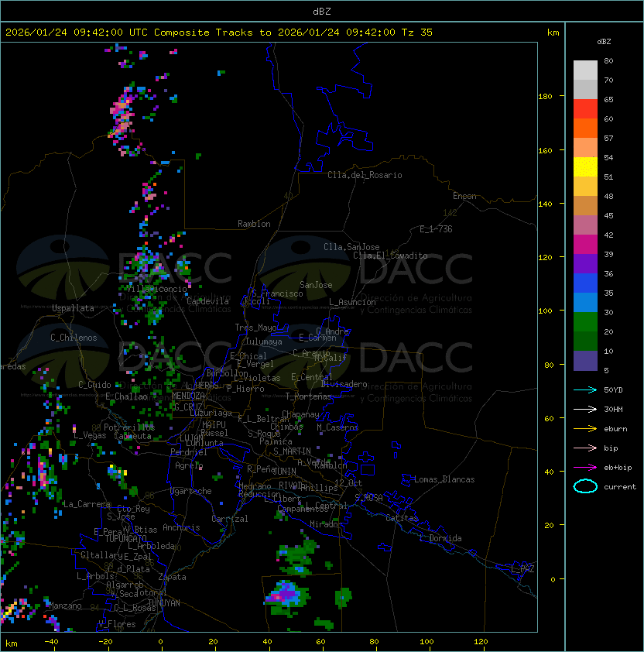Image resolution: width=644 pixels, height=652 pixels.
Task: Click the 'Potrerillos' place label
Action: coord(129,427)
